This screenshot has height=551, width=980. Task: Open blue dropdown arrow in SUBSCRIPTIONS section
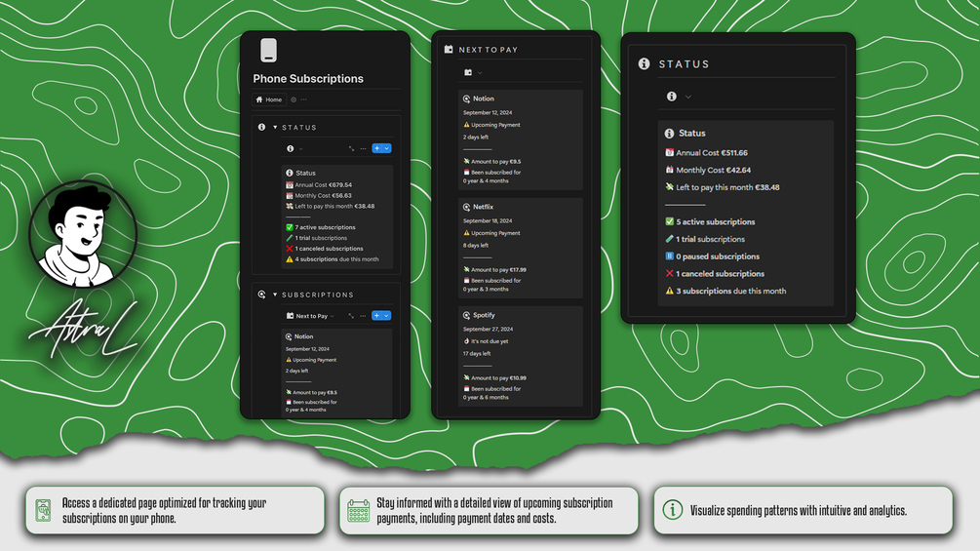[387, 315]
